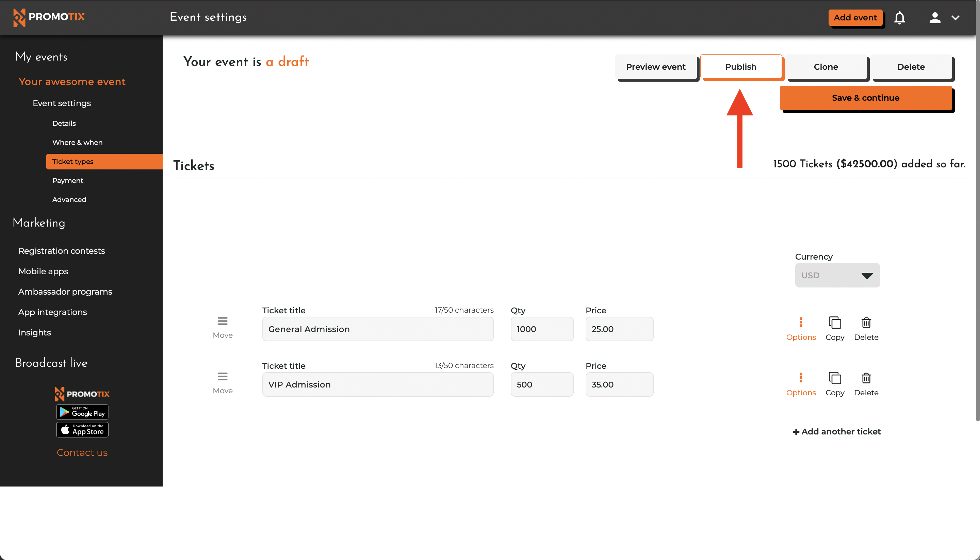This screenshot has width=980, height=560.
Task: Publish the draft event
Action: (x=741, y=67)
